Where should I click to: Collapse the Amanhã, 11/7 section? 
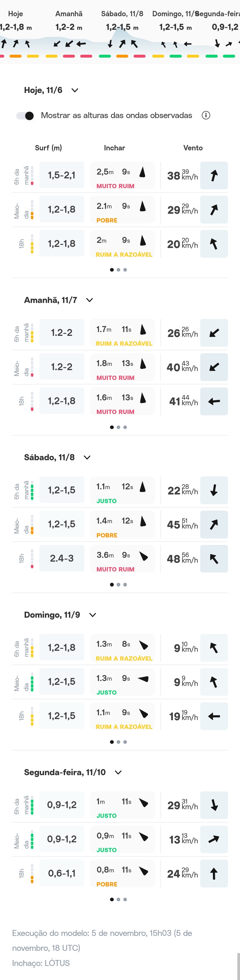click(x=89, y=300)
